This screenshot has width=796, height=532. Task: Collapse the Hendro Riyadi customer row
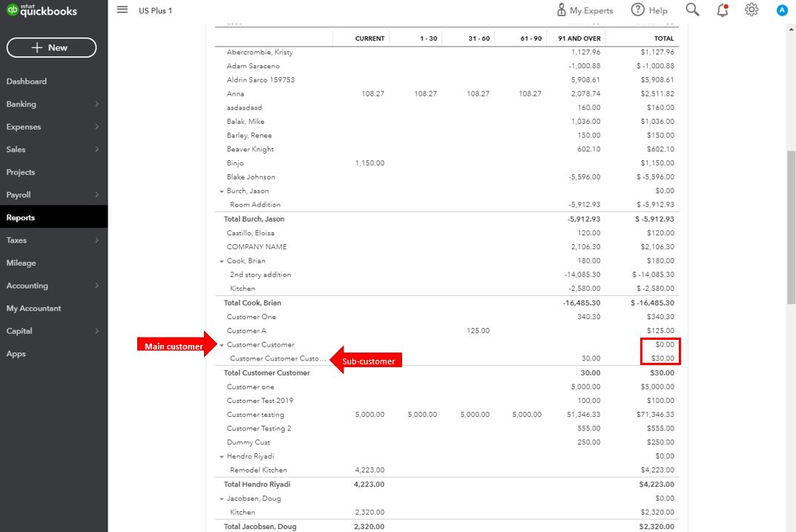pos(222,457)
